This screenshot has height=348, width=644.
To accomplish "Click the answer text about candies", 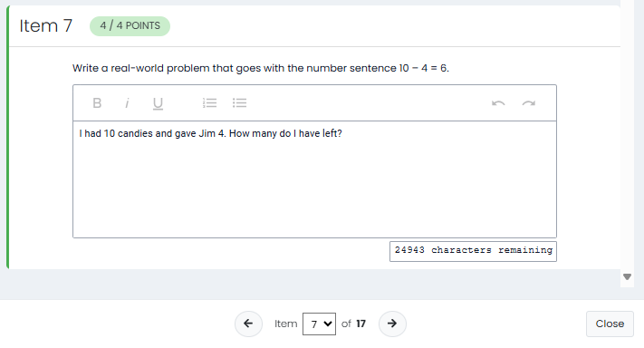I will click(210, 133).
